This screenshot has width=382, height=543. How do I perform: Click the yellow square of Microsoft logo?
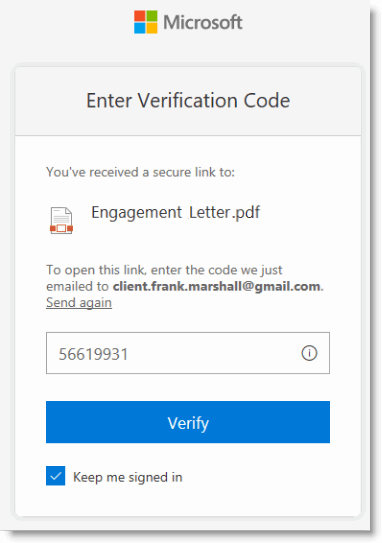[152, 28]
